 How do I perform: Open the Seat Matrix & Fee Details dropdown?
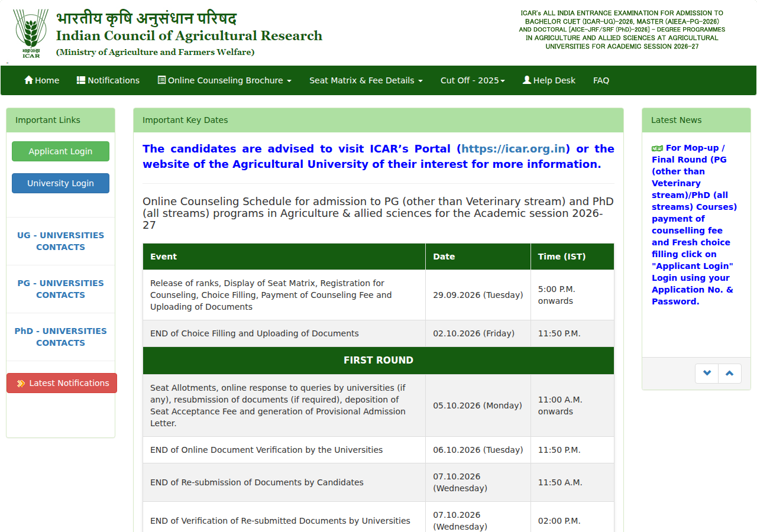(x=366, y=80)
